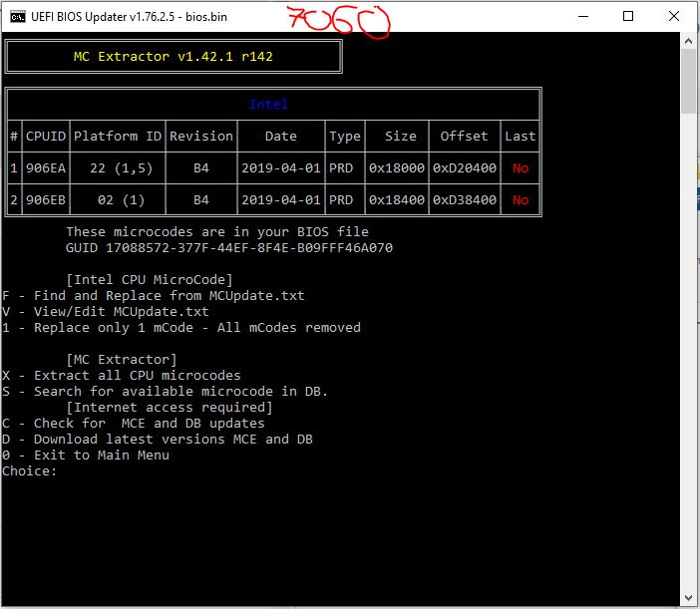The width and height of the screenshot is (700, 609).
Task: Click the CPUID cell '906EB'
Action: [46, 200]
